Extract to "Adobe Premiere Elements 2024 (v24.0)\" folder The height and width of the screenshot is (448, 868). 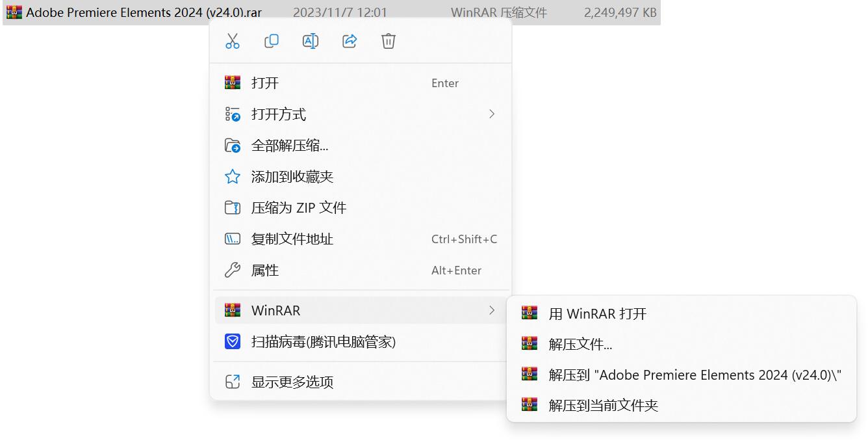695,375
